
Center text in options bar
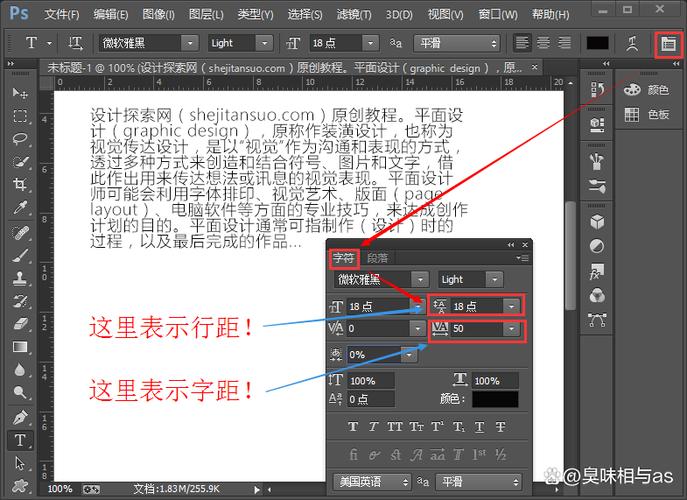coord(543,43)
